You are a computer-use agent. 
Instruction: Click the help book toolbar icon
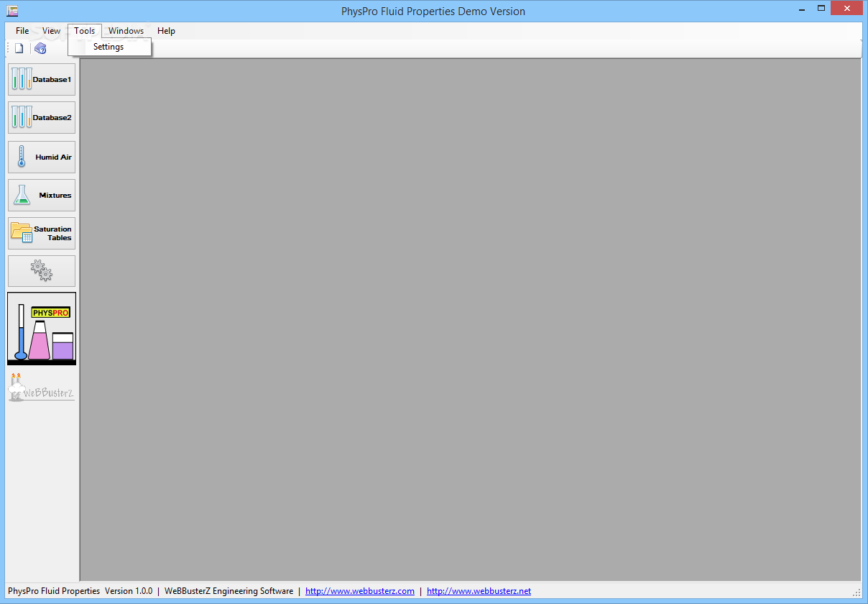pyautogui.click(x=40, y=48)
